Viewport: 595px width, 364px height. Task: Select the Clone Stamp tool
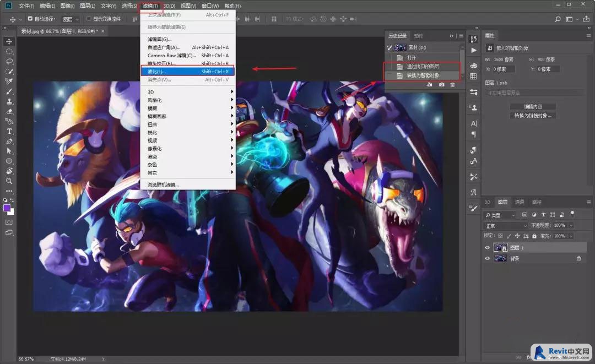point(9,101)
